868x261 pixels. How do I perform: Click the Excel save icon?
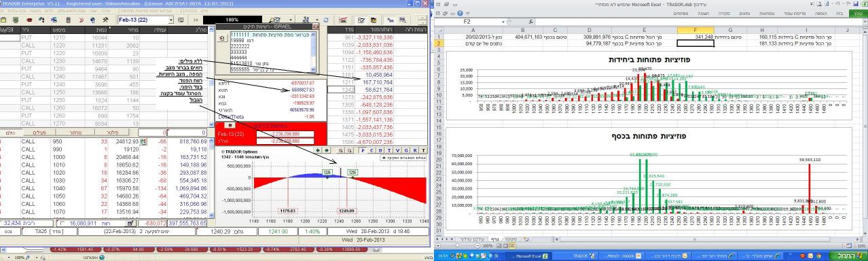pos(856,4)
